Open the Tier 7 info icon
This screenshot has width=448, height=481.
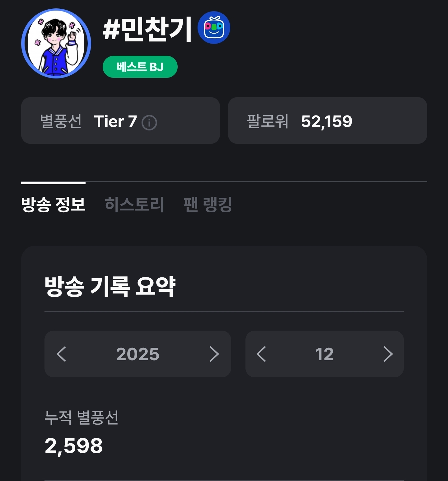coord(149,122)
